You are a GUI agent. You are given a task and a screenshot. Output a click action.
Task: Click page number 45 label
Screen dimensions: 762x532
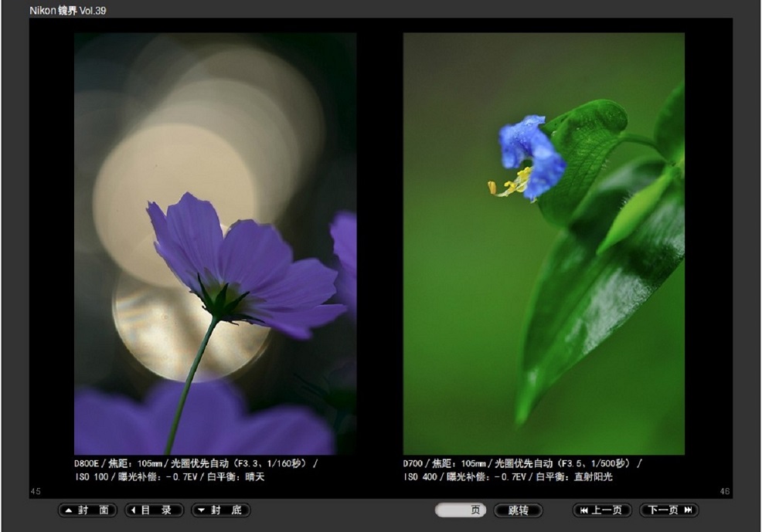click(36, 491)
